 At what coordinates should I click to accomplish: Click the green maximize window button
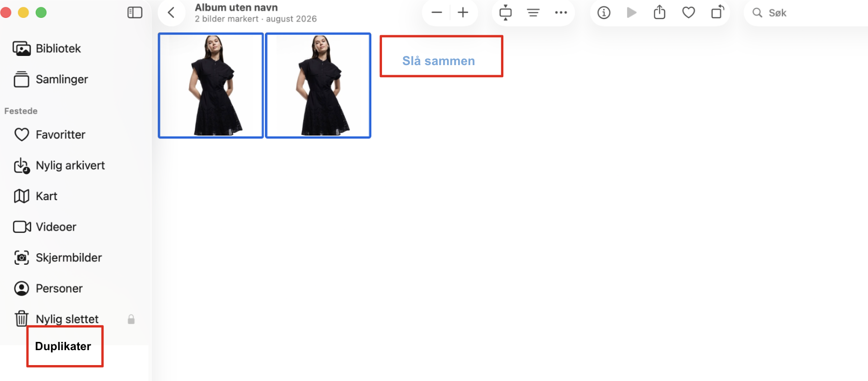tap(41, 13)
